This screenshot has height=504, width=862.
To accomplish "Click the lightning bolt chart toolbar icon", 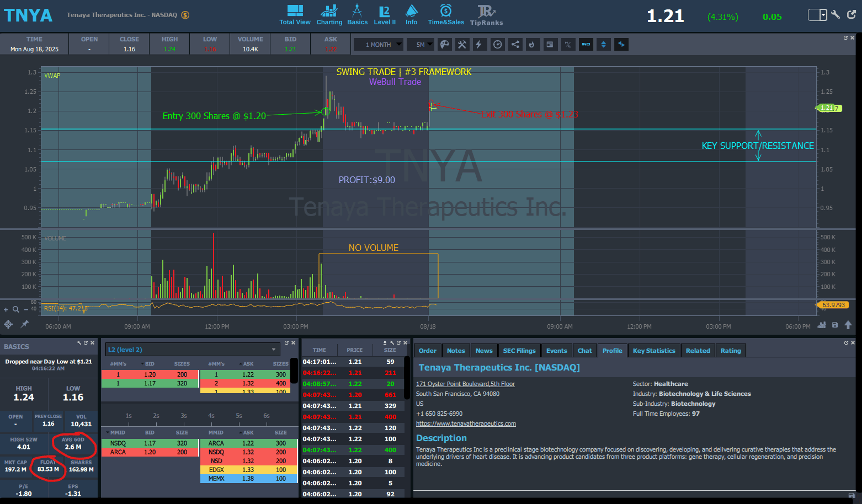I will [x=479, y=45].
